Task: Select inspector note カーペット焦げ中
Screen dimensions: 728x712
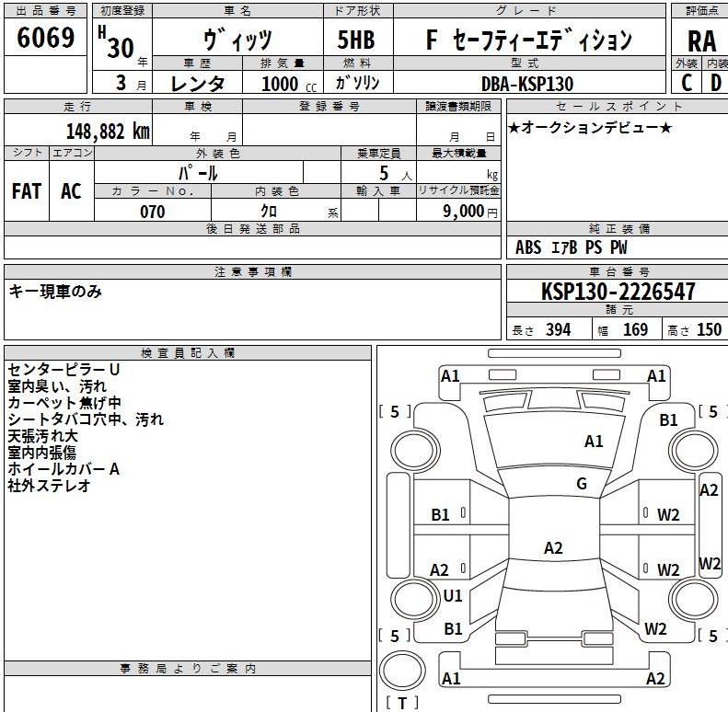Action: point(64,403)
